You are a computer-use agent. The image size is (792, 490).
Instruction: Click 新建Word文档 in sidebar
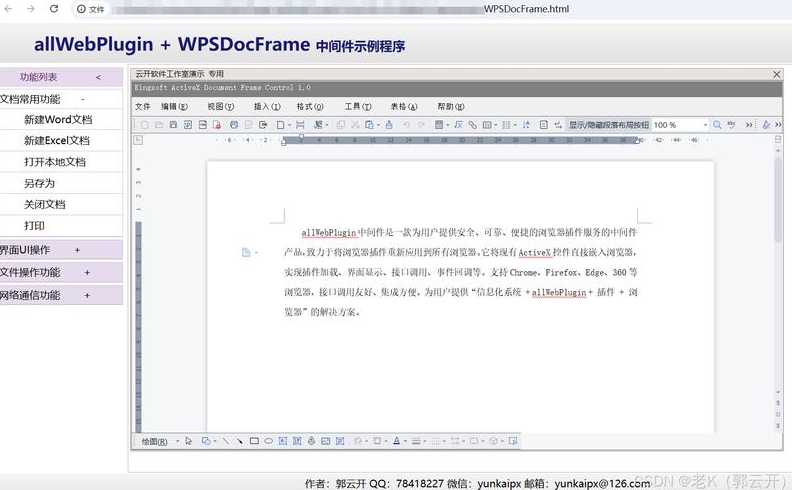(58, 120)
